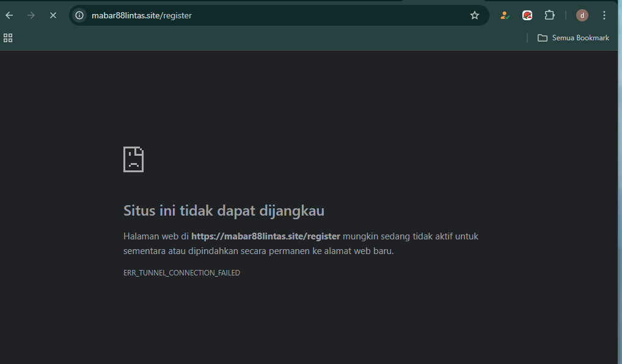Click the forward navigation arrow
The height and width of the screenshot is (364, 622).
click(x=31, y=15)
